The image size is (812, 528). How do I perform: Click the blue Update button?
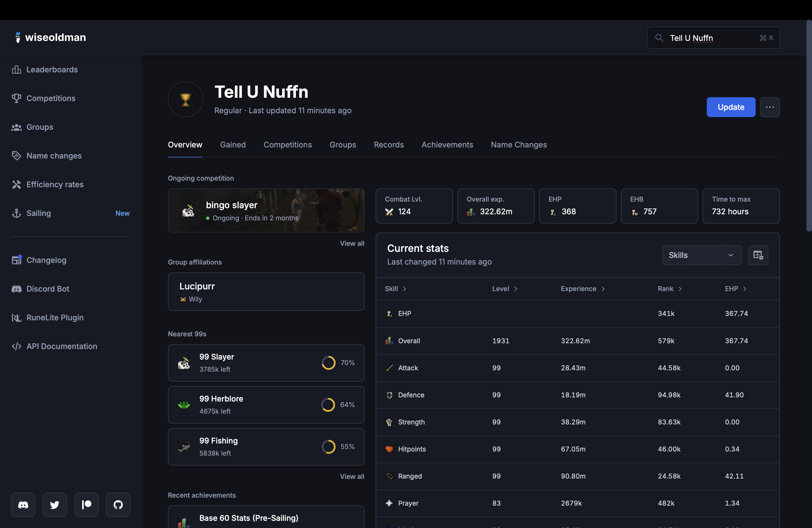731,107
